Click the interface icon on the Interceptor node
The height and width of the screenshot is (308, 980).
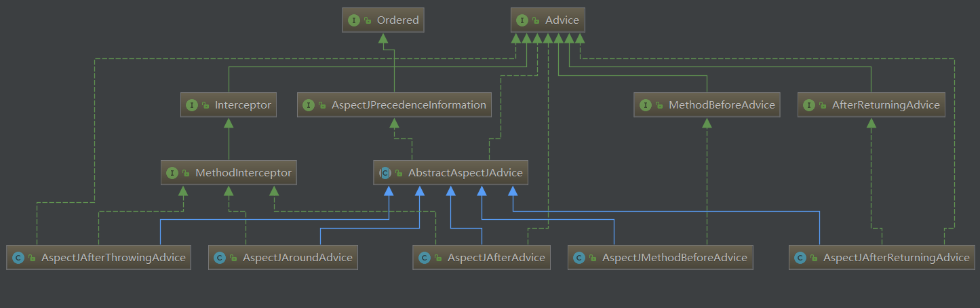pyautogui.click(x=192, y=105)
